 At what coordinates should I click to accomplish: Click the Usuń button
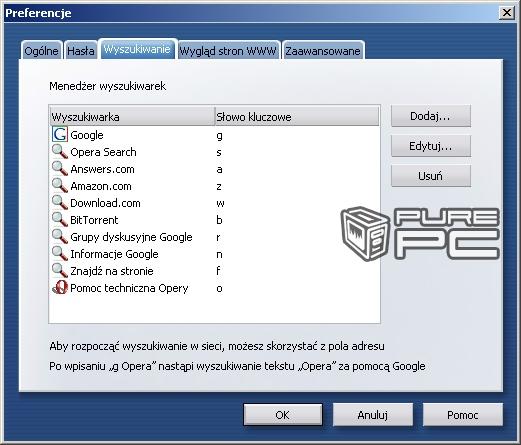(x=431, y=176)
